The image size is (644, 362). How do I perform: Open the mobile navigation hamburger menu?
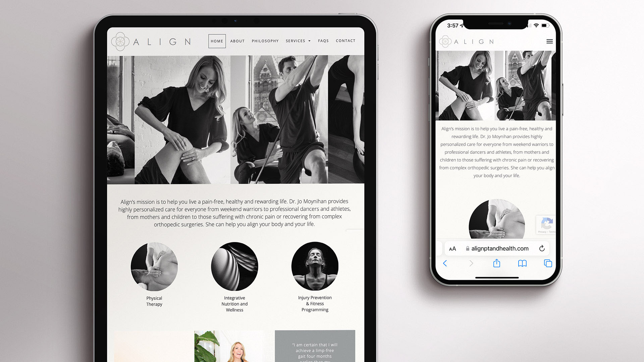[x=549, y=42]
